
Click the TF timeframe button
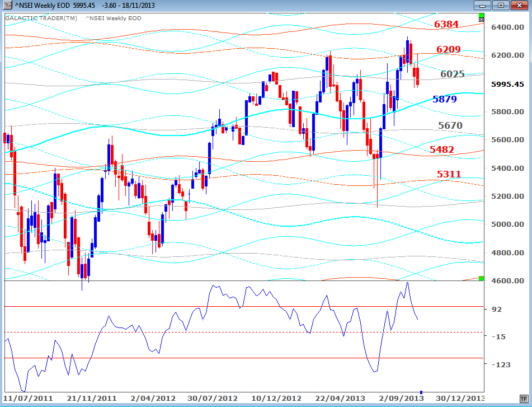click(523, 399)
